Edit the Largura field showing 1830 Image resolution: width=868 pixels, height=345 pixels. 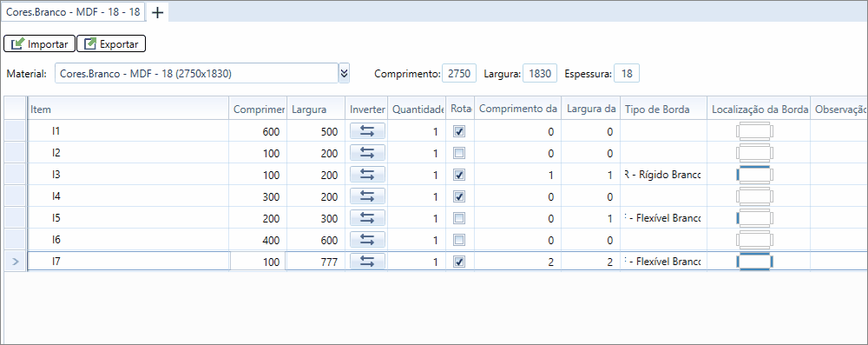point(540,73)
